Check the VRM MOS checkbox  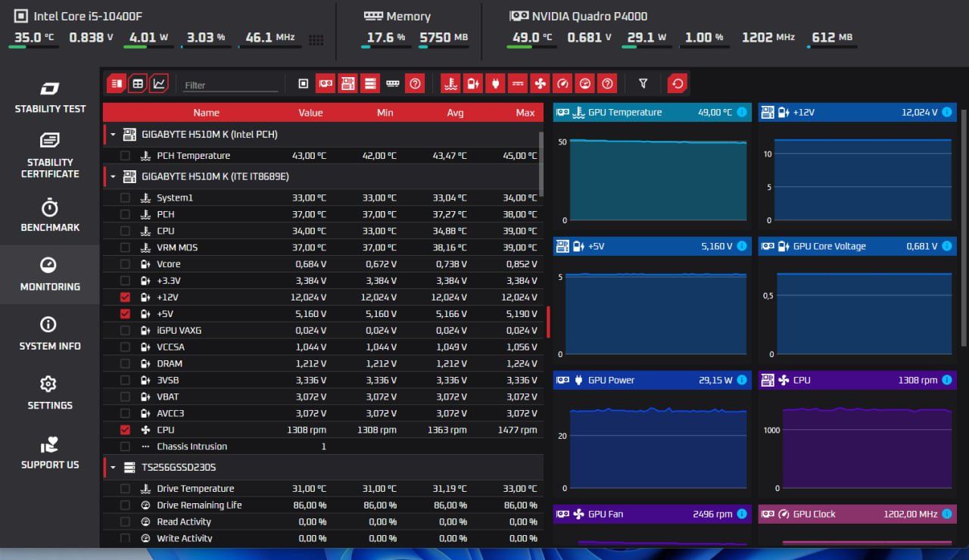pos(125,247)
